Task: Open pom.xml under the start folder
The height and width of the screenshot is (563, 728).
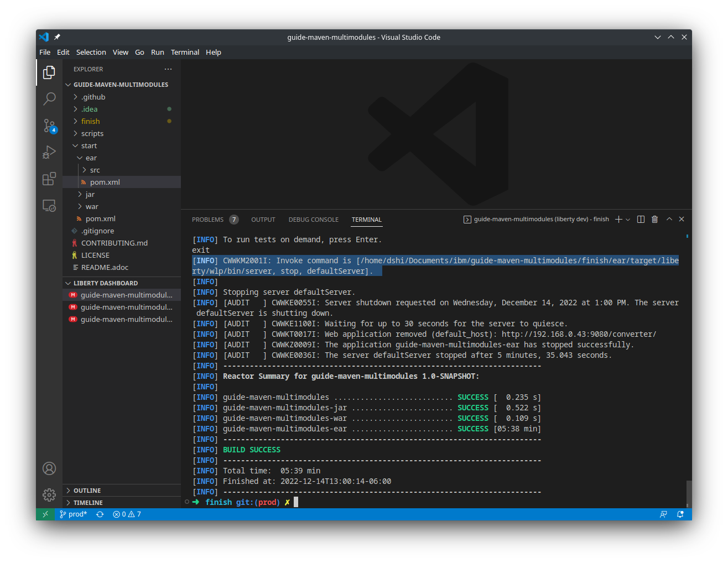Action: pyautogui.click(x=122, y=218)
